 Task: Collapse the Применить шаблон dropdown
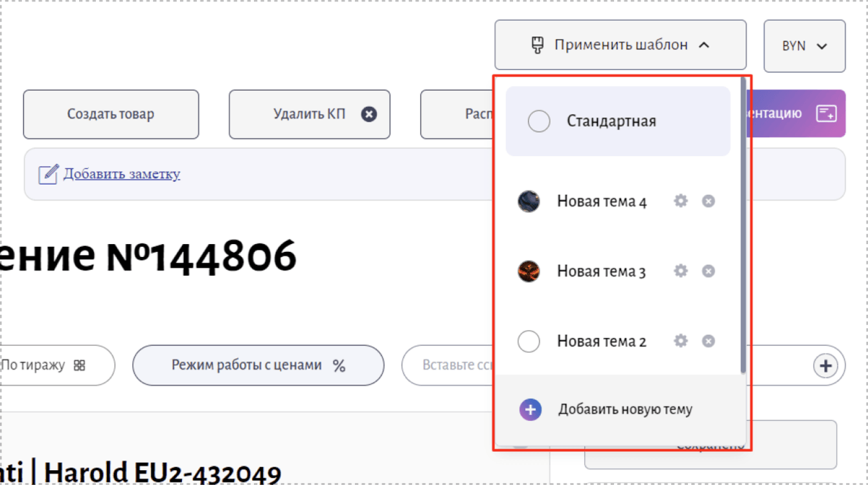(621, 45)
